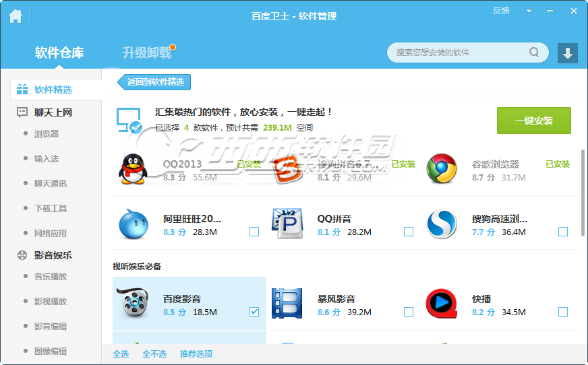Select the 聊天上网 category
Image resolution: width=588 pixels, height=365 pixels.
[x=53, y=112]
